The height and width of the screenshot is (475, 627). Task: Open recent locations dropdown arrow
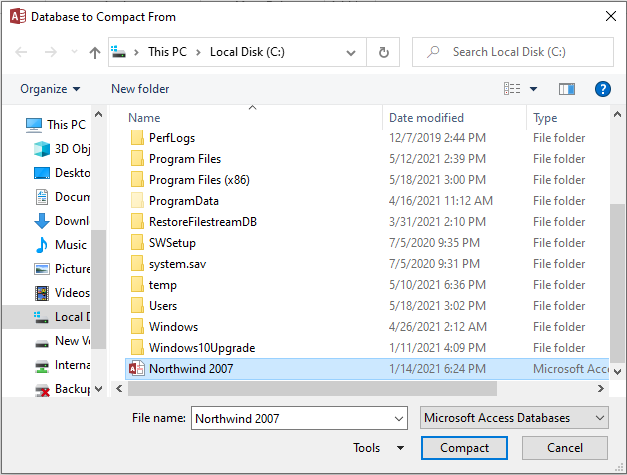pos(74,52)
